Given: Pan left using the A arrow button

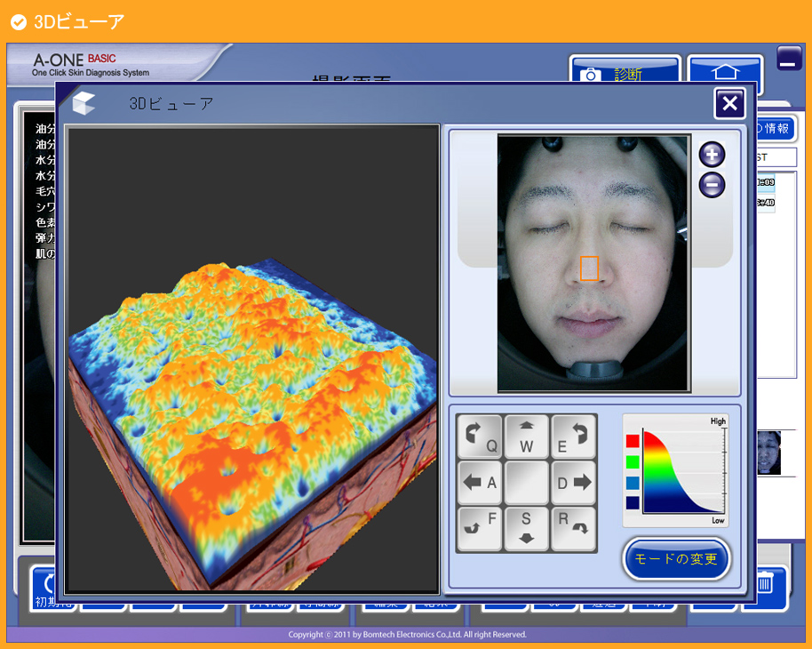Looking at the screenshot, I should (x=480, y=483).
